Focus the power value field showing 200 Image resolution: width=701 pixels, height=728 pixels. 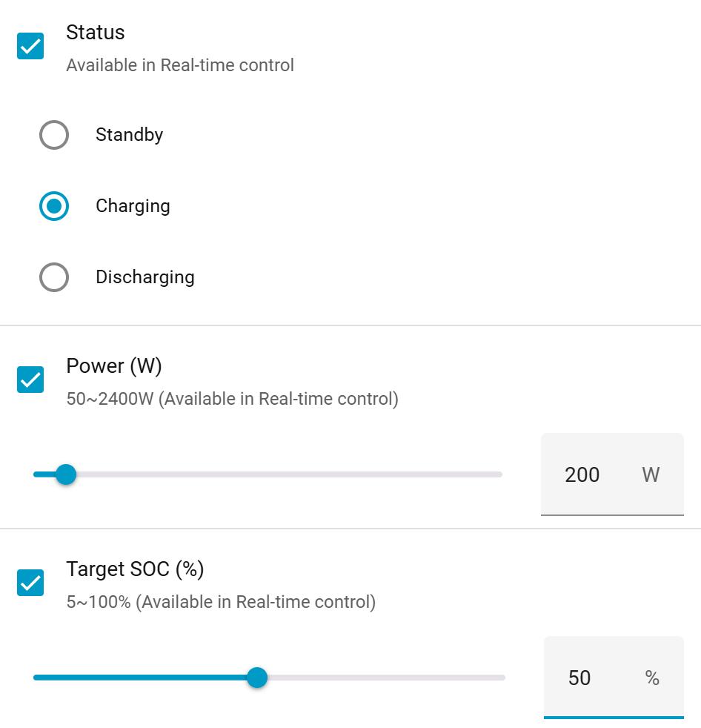[x=582, y=474]
